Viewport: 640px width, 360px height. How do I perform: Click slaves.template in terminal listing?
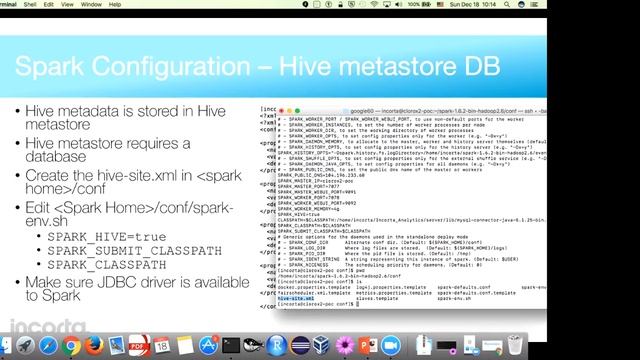(377, 298)
